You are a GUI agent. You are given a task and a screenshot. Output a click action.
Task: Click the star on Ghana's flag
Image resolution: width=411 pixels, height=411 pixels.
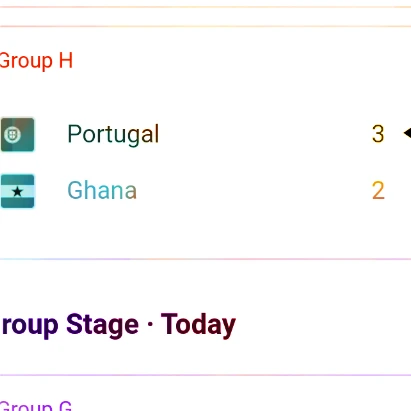pos(17,191)
